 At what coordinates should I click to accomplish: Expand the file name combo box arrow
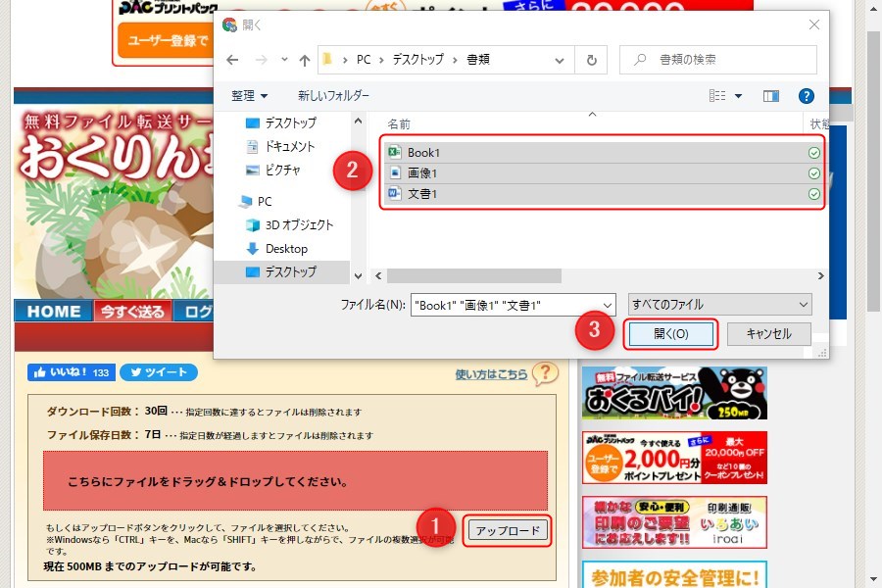tap(606, 305)
